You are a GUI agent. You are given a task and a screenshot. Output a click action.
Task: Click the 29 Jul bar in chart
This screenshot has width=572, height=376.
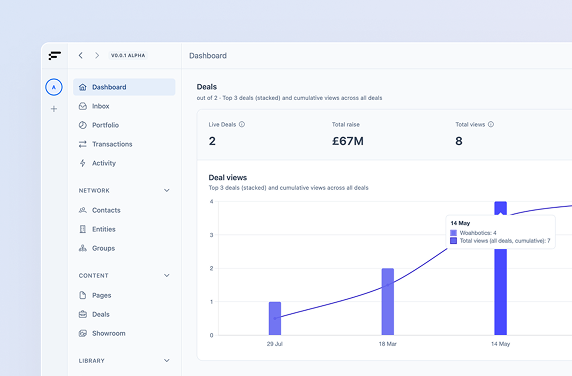pos(275,318)
